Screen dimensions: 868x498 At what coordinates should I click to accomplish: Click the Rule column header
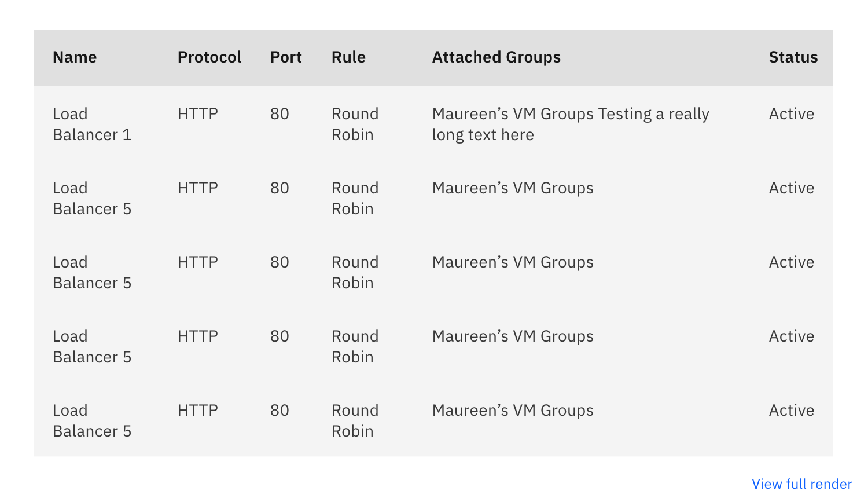348,57
